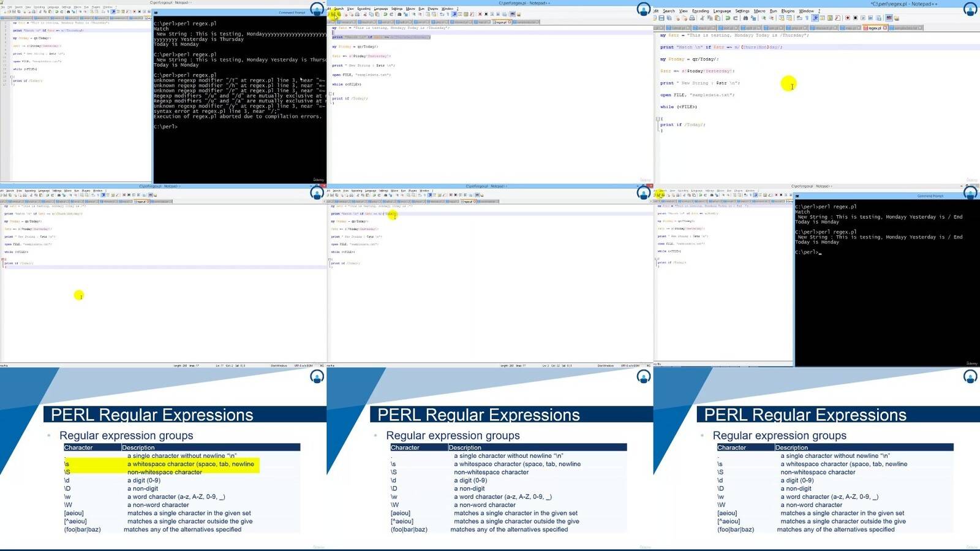Click Find binoculars icon in *regex.pl Notepad++ window
Image resolution: width=980 pixels, height=551 pixels.
pos(745,18)
